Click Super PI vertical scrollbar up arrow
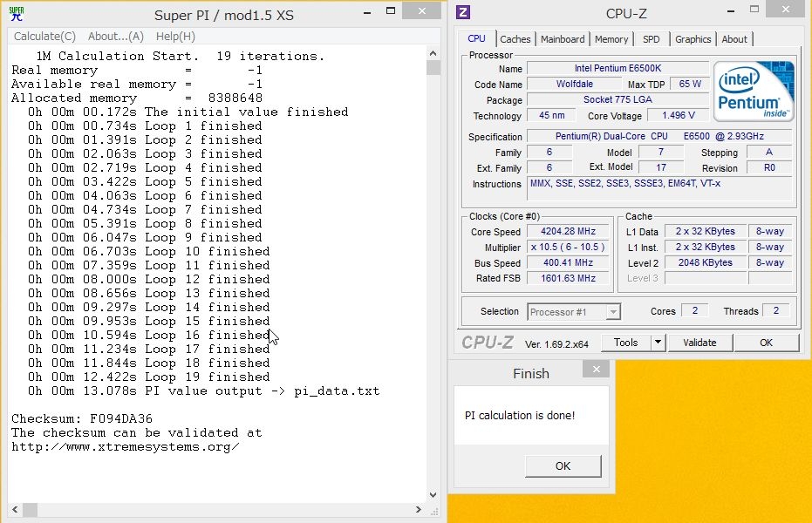 point(433,53)
